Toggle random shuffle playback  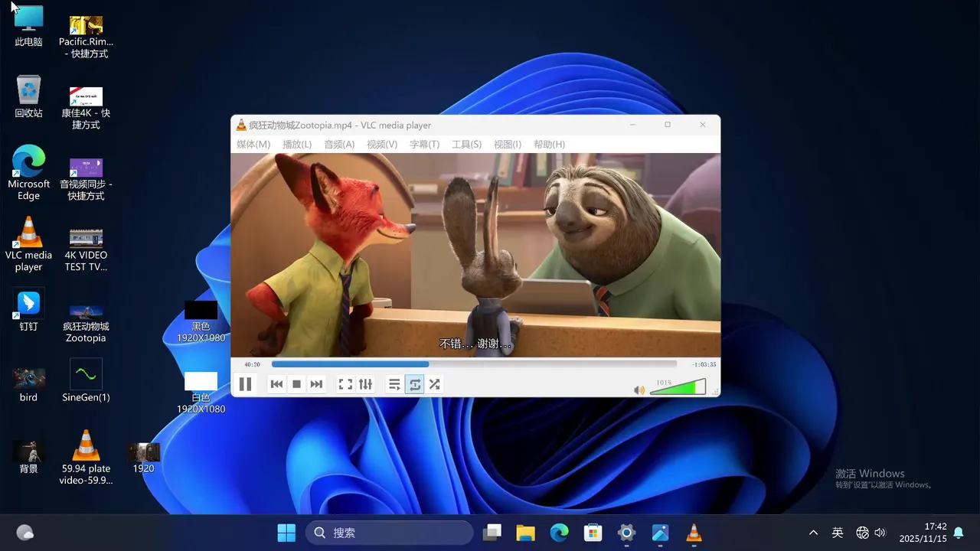pyautogui.click(x=434, y=384)
